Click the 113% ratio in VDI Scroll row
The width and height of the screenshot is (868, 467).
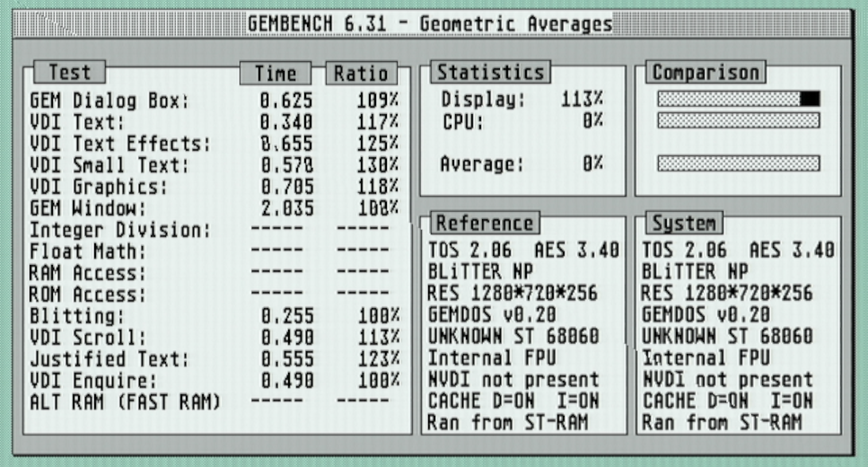pos(378,338)
